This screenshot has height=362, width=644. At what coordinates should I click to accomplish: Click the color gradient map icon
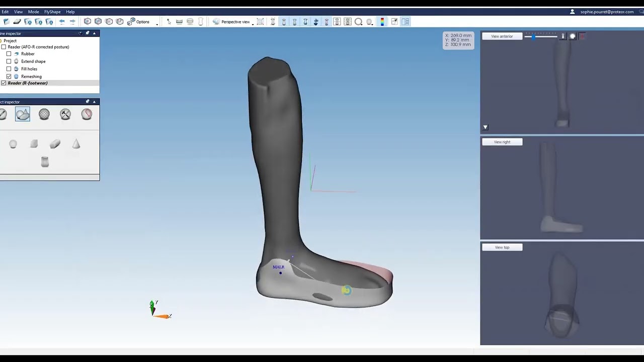coord(382,22)
